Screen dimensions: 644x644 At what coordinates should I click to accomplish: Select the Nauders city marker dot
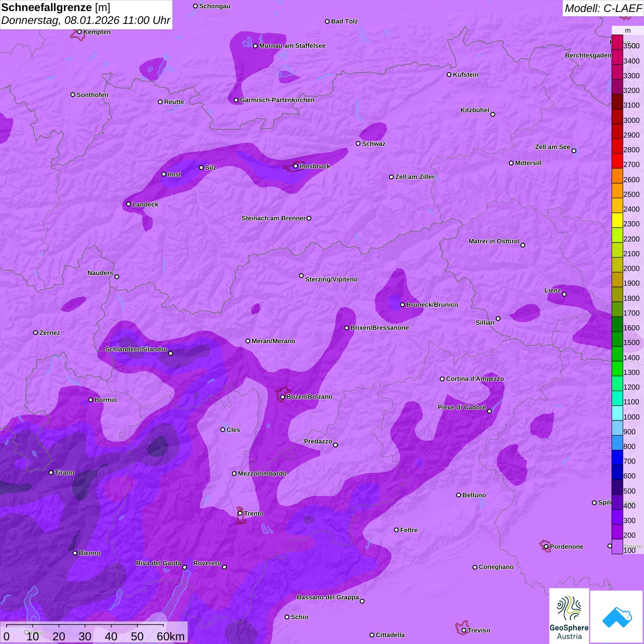(117, 276)
